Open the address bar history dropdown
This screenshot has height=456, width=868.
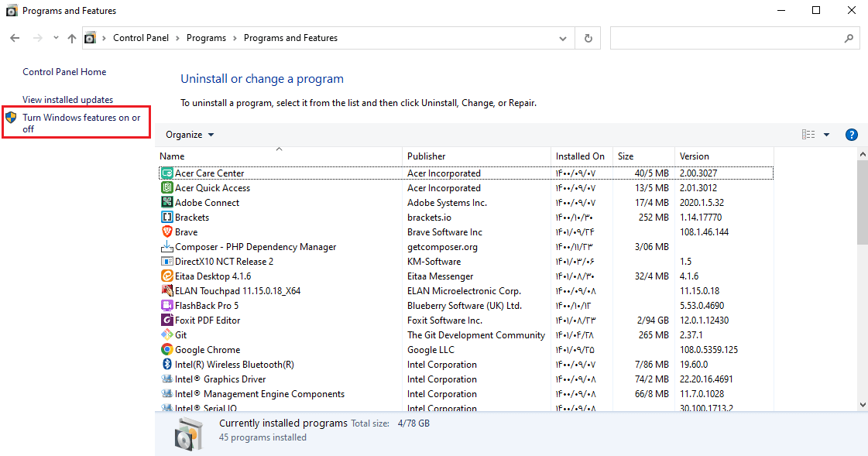point(563,38)
